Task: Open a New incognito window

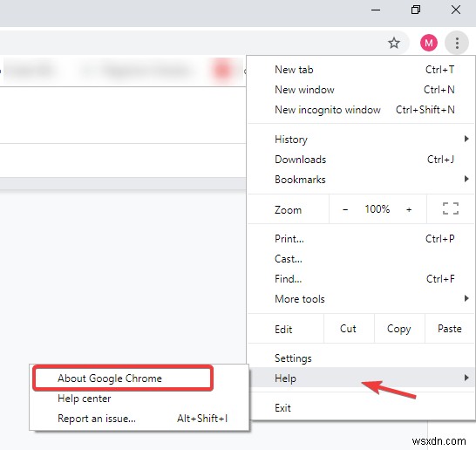Action: pyautogui.click(x=361, y=110)
